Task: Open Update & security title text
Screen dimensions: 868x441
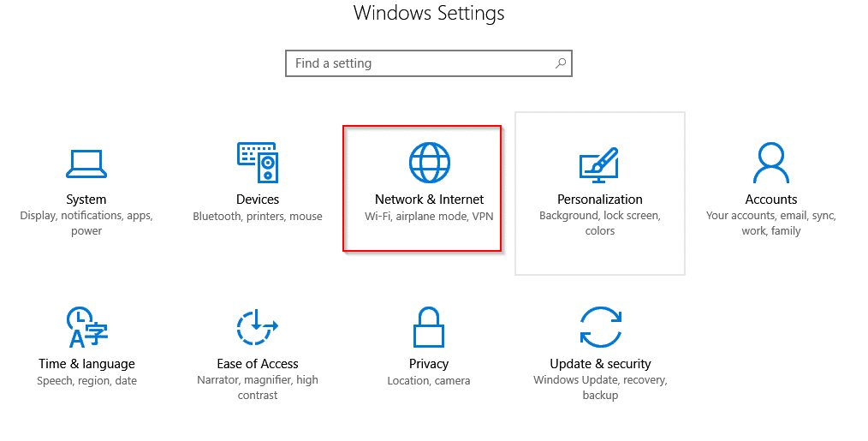Action: [x=601, y=364]
